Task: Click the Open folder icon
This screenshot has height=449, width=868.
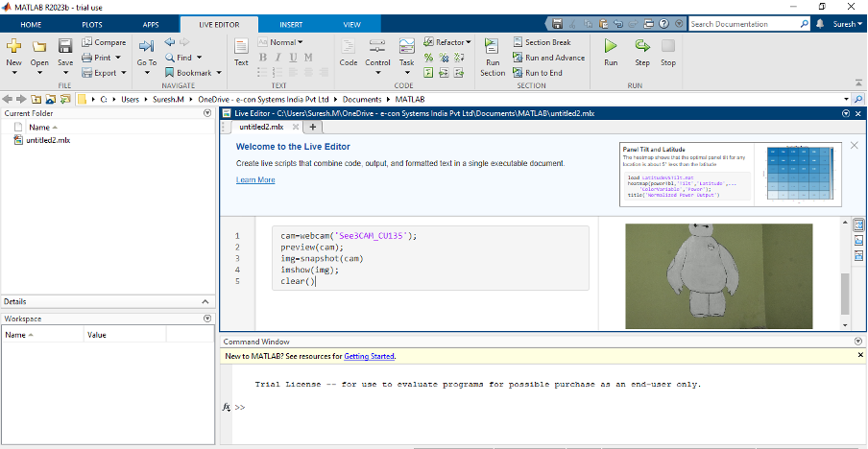Action: tap(39, 46)
